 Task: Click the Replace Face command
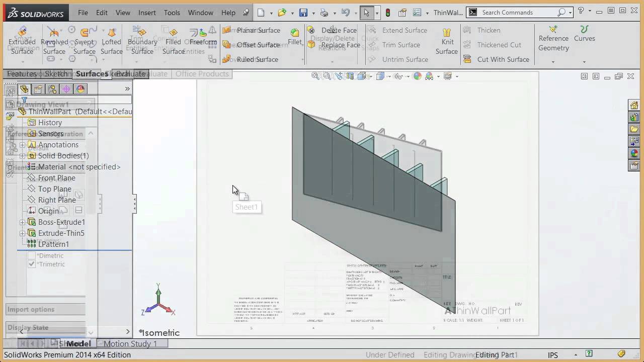click(334, 45)
